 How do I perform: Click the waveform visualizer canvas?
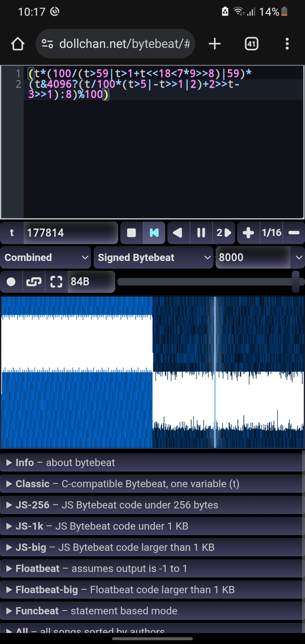pos(152,372)
